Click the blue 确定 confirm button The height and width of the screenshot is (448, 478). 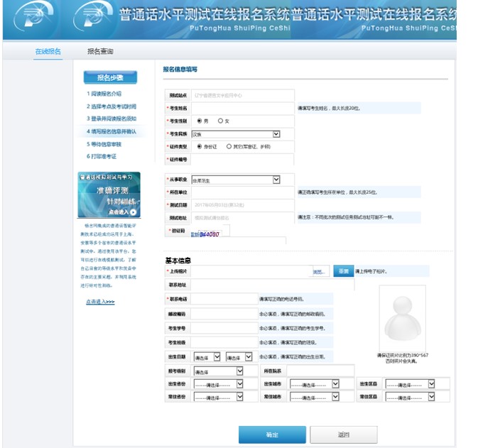pos(272,435)
